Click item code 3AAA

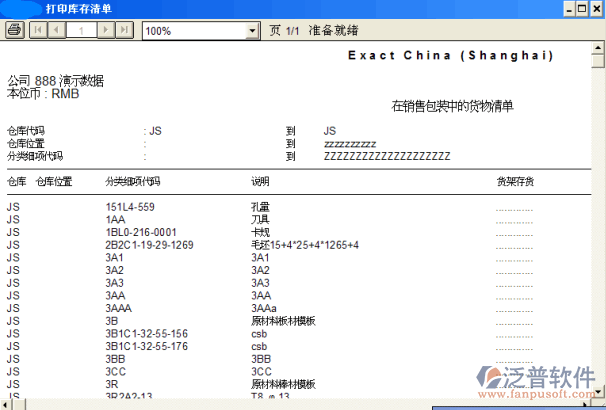click(x=118, y=308)
